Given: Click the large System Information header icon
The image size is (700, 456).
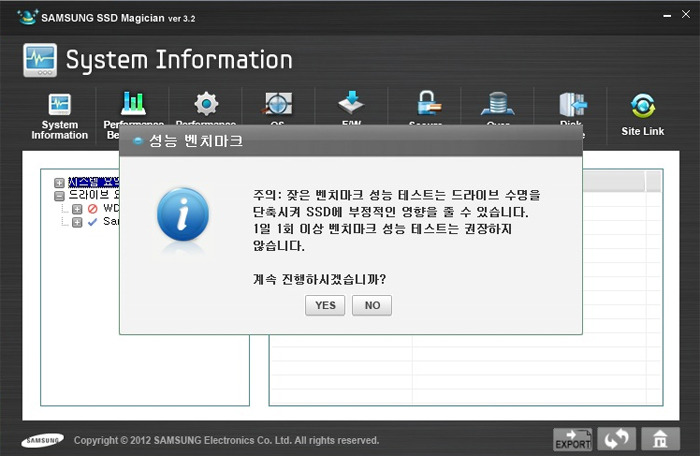Looking at the screenshot, I should (40, 60).
